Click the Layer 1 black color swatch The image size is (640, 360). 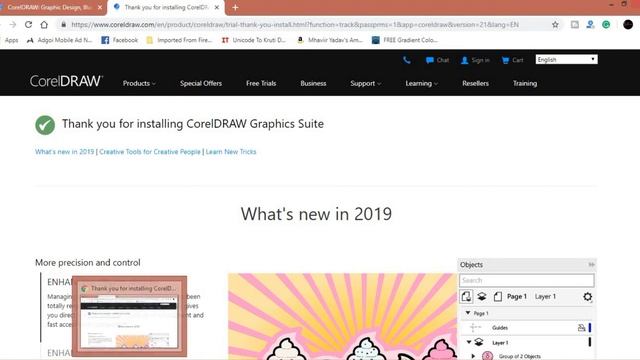[x=590, y=342]
